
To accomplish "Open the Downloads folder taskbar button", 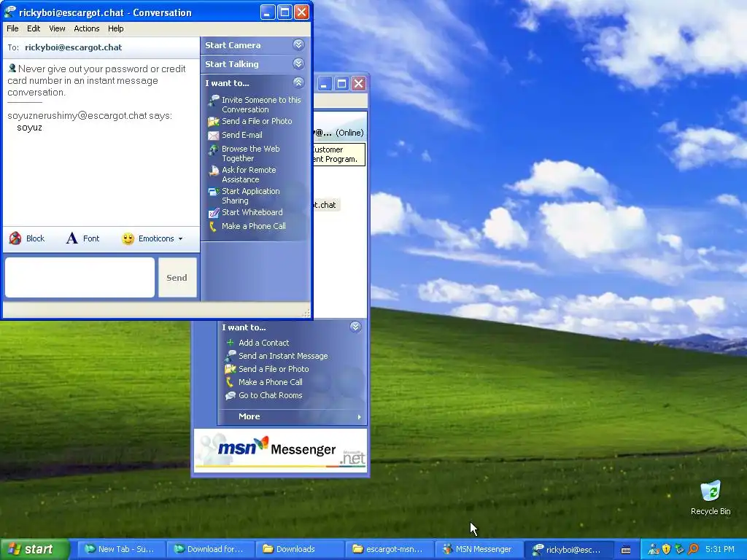I will pos(299,549).
